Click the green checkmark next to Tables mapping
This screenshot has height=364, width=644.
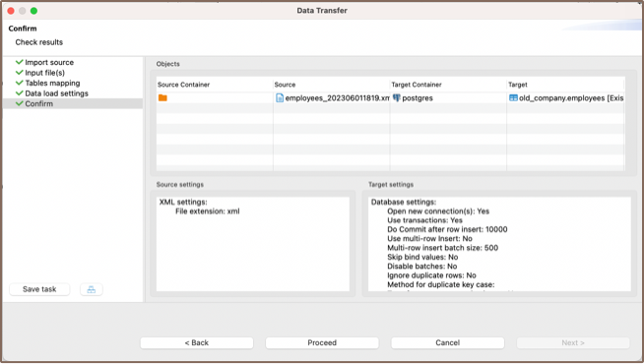(20, 83)
